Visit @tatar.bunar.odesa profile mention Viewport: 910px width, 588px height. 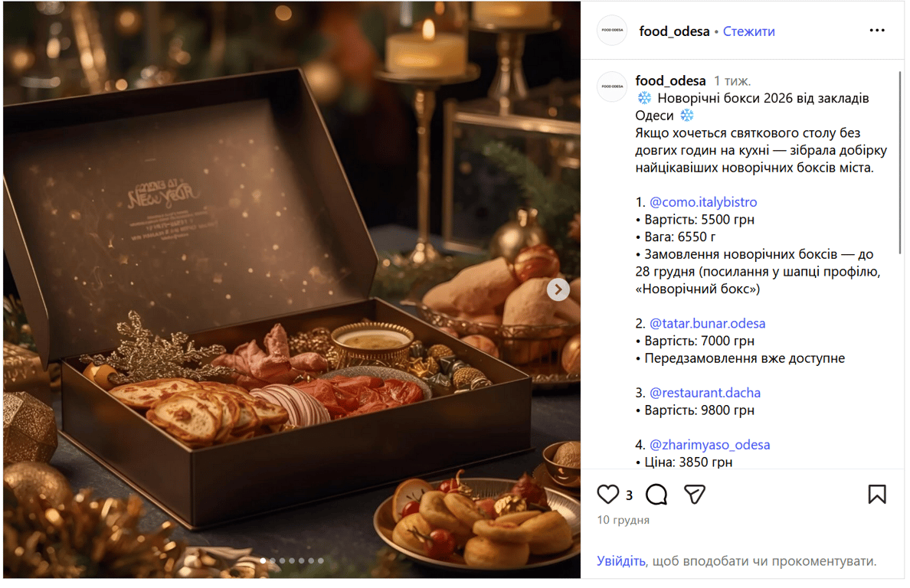[707, 323]
